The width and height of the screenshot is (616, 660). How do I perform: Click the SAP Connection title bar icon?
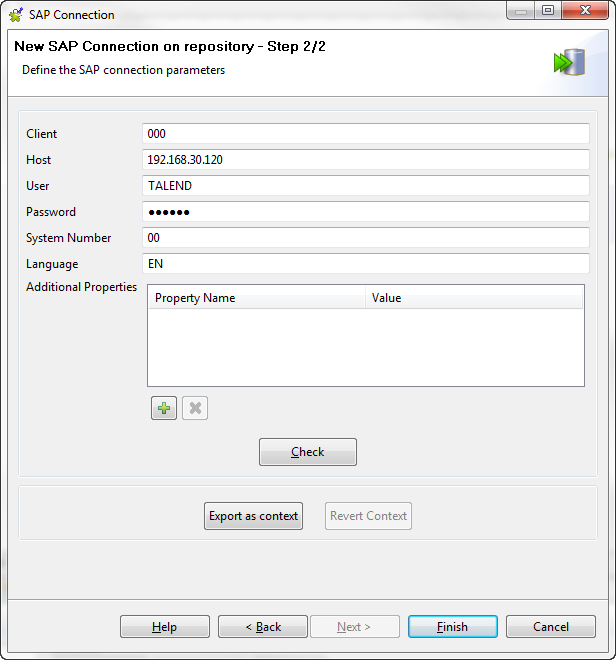click(x=16, y=15)
